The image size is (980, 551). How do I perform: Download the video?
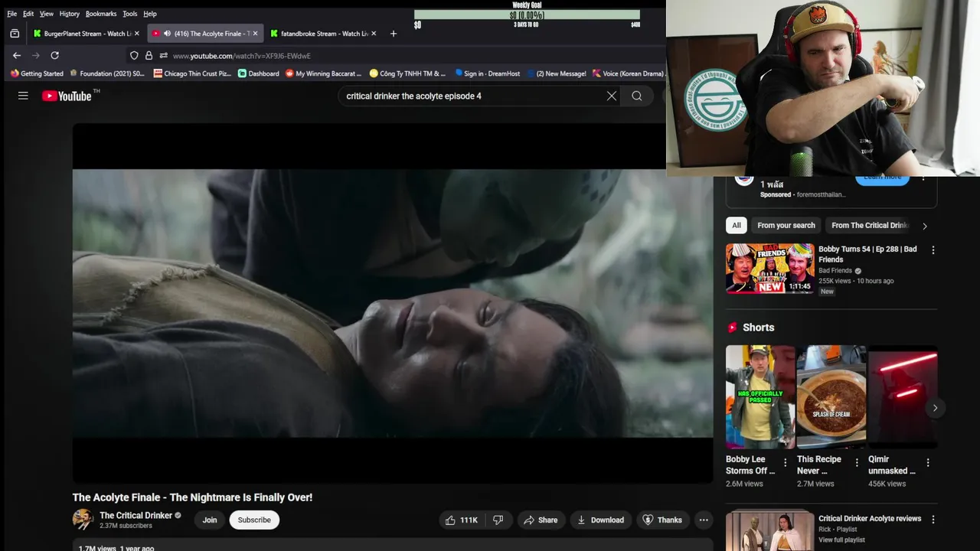click(600, 520)
